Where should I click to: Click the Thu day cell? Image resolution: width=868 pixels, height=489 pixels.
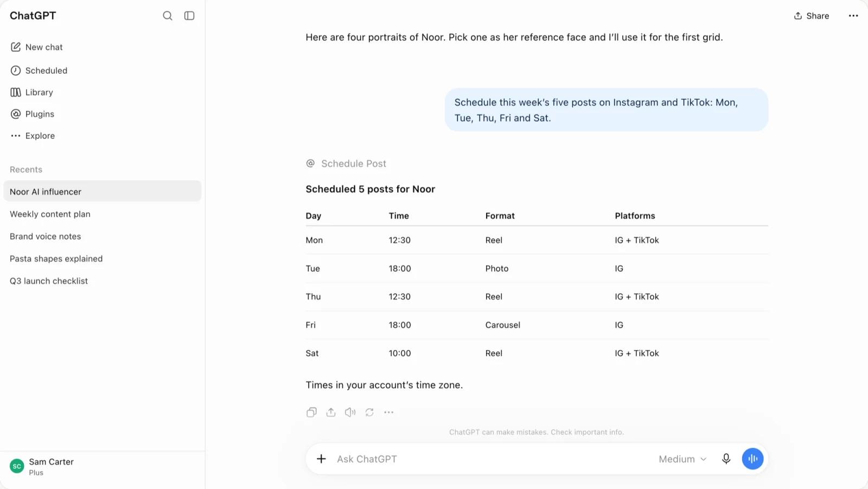click(313, 296)
